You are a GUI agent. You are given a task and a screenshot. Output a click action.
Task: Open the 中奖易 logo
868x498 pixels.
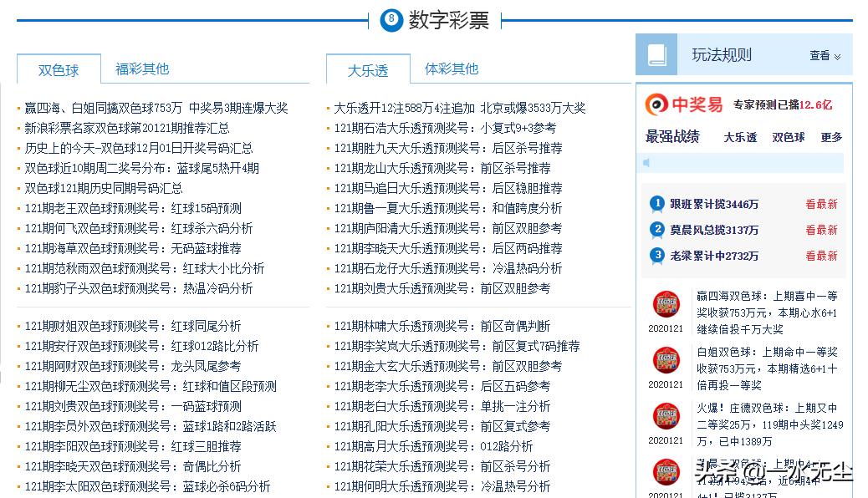pyautogui.click(x=684, y=104)
